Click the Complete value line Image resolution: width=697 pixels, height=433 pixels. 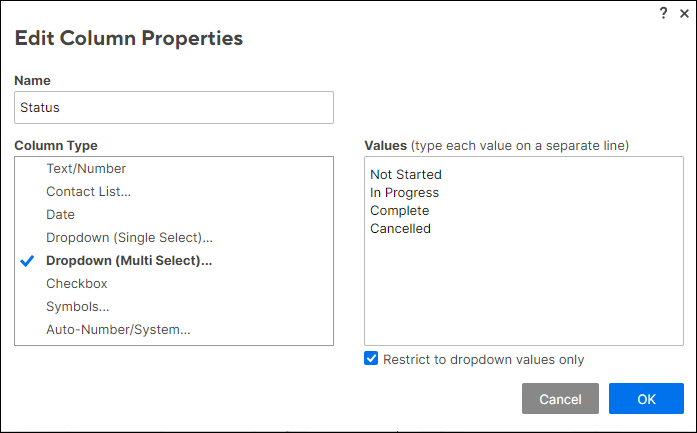click(399, 210)
